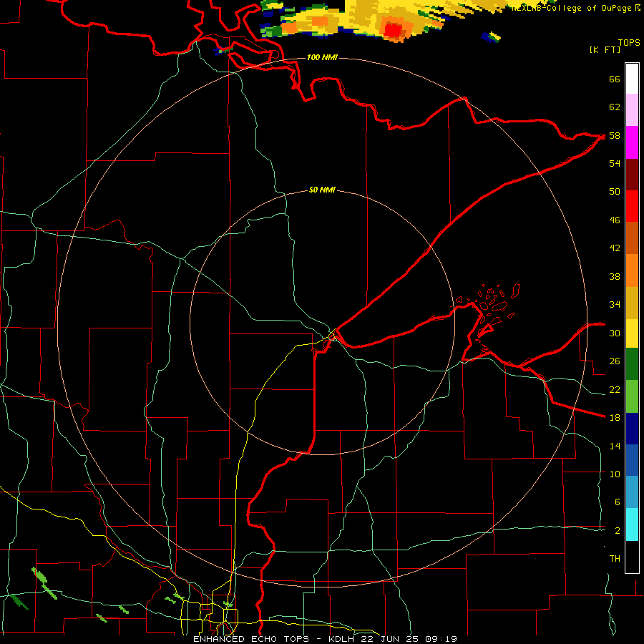
Task: Pick the dark orange legend band
Action: click(632, 238)
